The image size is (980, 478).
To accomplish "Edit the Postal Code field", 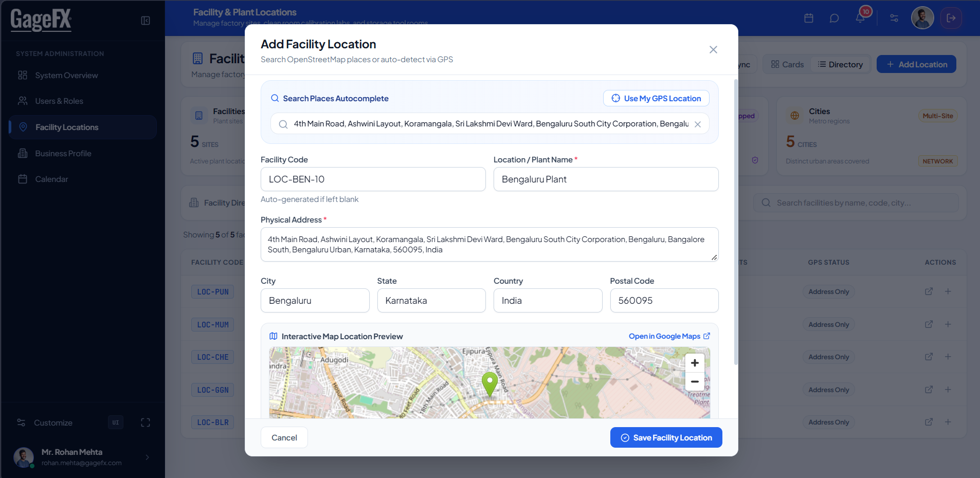I will [x=664, y=301].
